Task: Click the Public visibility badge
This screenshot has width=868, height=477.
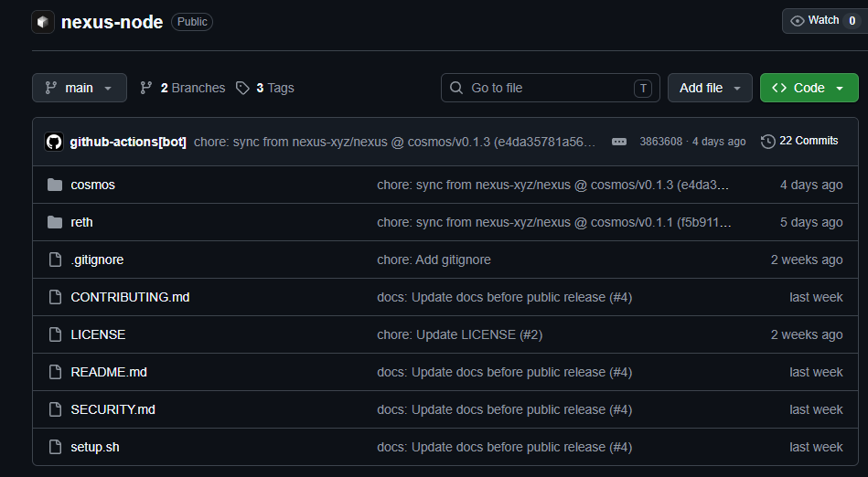Action: click(192, 22)
